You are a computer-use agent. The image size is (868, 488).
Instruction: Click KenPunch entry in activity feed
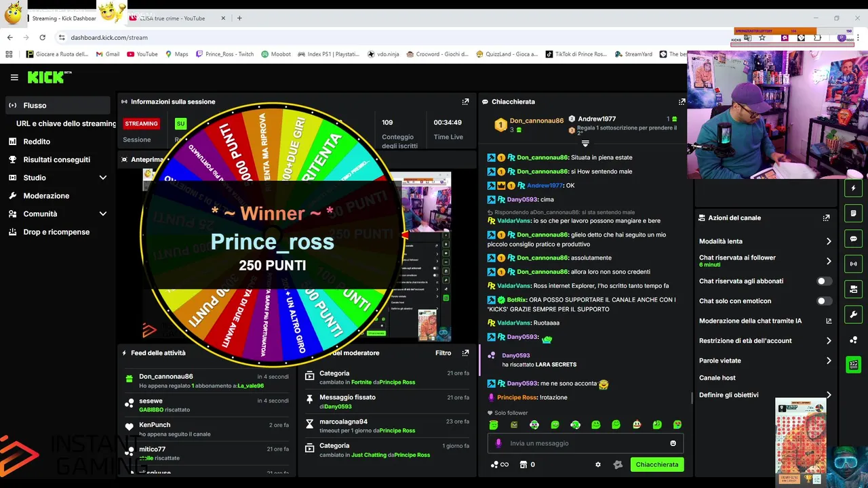click(x=207, y=429)
